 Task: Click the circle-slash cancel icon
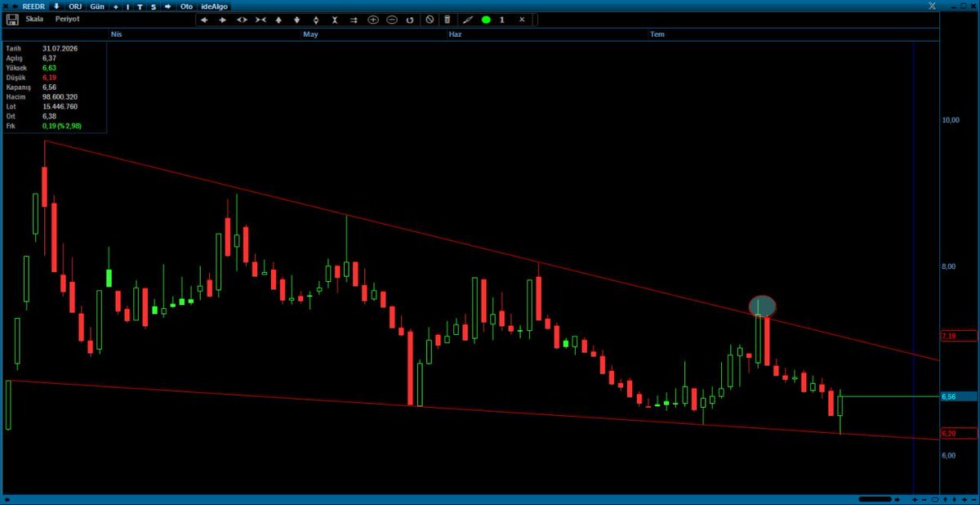430,19
